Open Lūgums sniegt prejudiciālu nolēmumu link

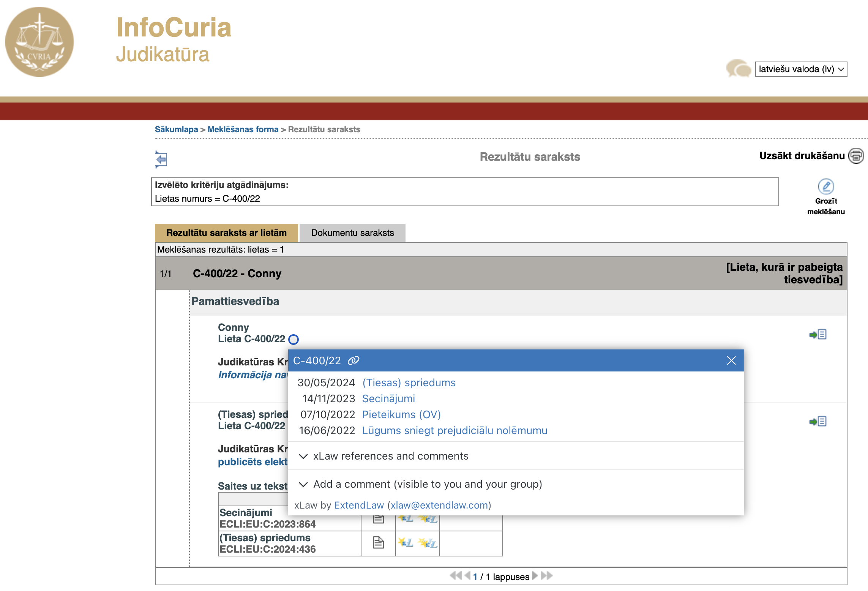click(x=455, y=430)
